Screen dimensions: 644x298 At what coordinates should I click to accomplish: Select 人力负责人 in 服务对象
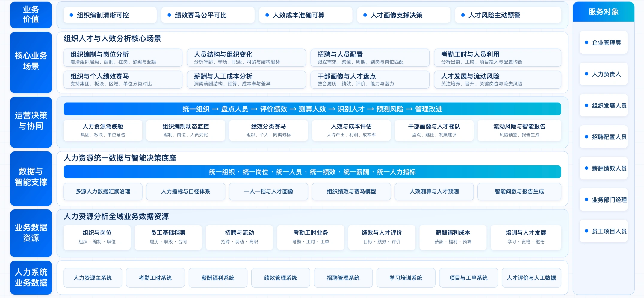click(x=604, y=74)
